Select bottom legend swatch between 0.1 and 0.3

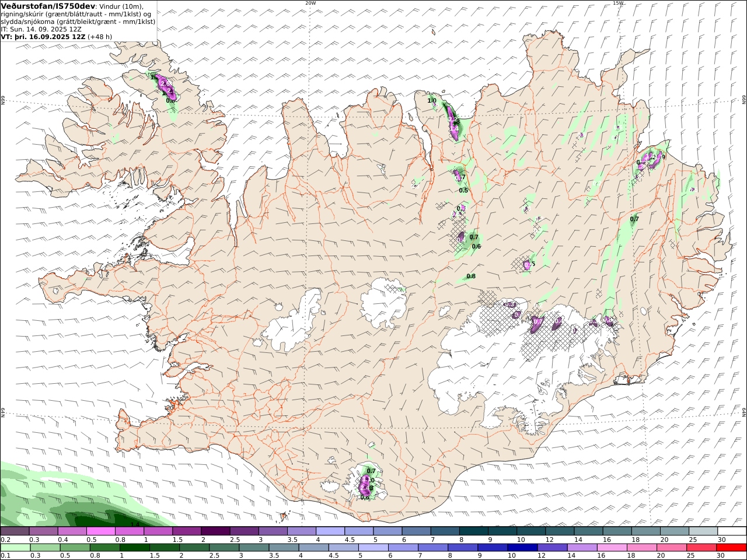[15, 548]
